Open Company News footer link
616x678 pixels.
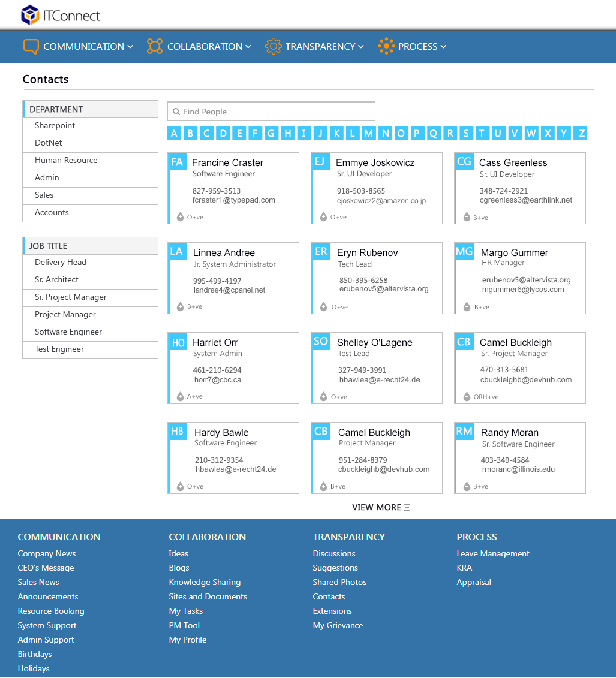(47, 553)
